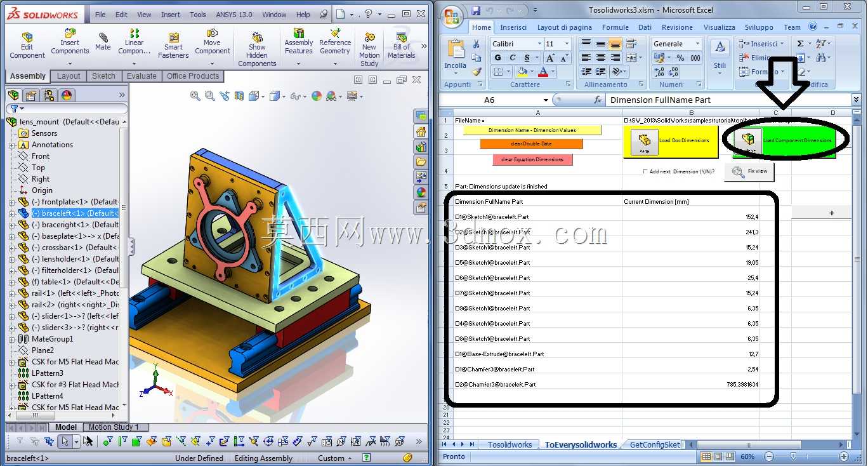Screen dimensions: 868x466
Task: Open PropertyManager tab icon
Action: [x=31, y=95]
